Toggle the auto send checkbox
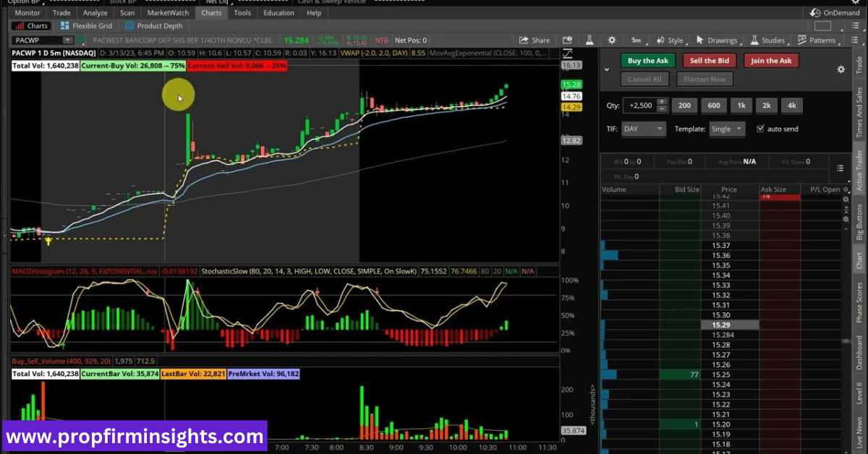868x454 pixels. pyautogui.click(x=760, y=129)
